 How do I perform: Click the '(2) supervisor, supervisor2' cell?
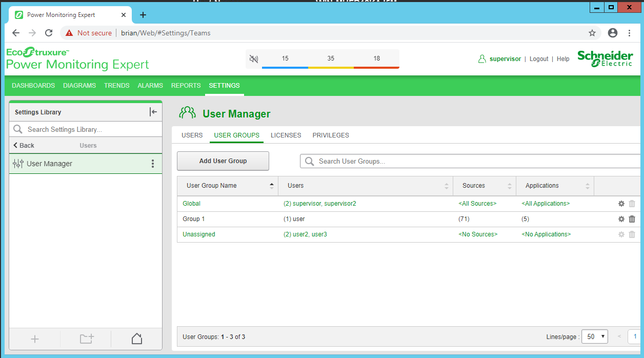tap(320, 204)
